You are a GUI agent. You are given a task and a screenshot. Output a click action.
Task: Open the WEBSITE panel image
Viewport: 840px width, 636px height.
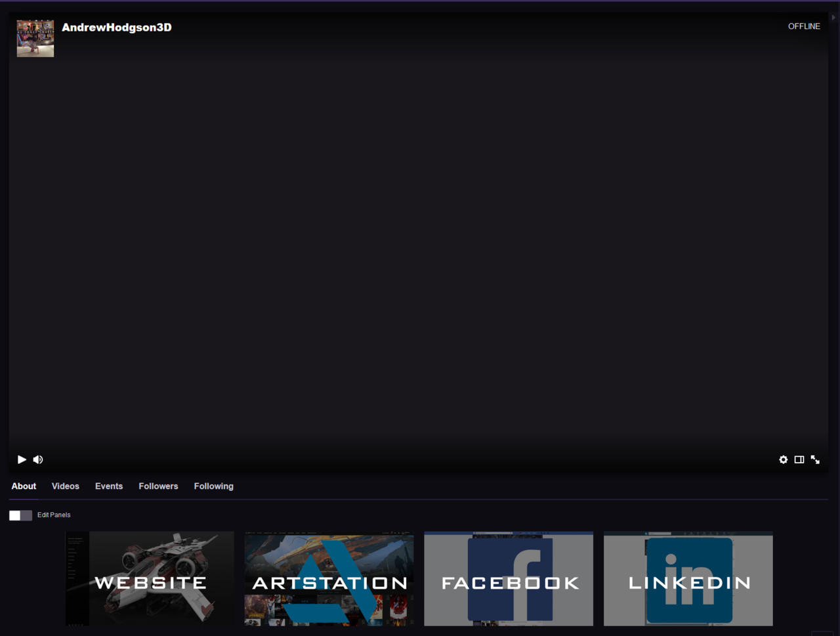point(150,578)
